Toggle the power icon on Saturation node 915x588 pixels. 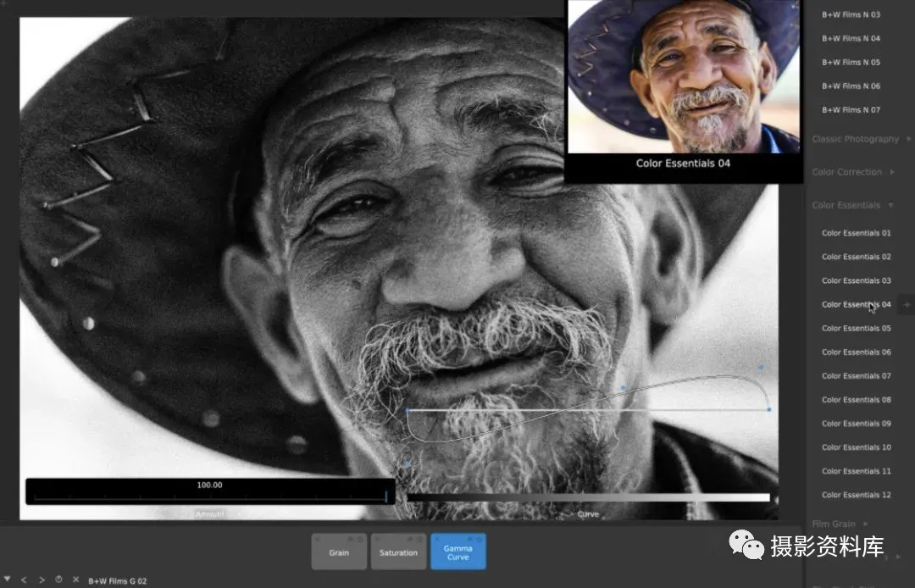[x=419, y=539]
